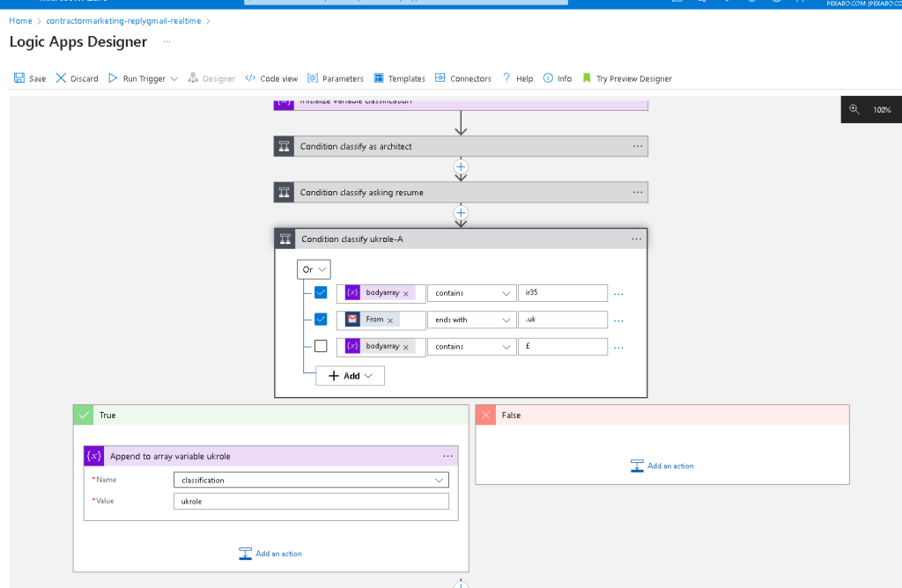The height and width of the screenshot is (588, 902).
Task: Open Code view from toolbar
Action: 271,78
